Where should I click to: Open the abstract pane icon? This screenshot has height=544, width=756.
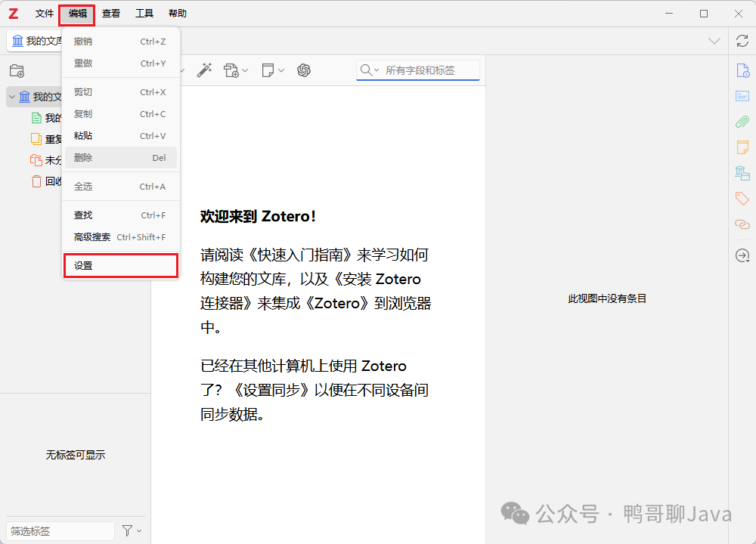(x=742, y=96)
